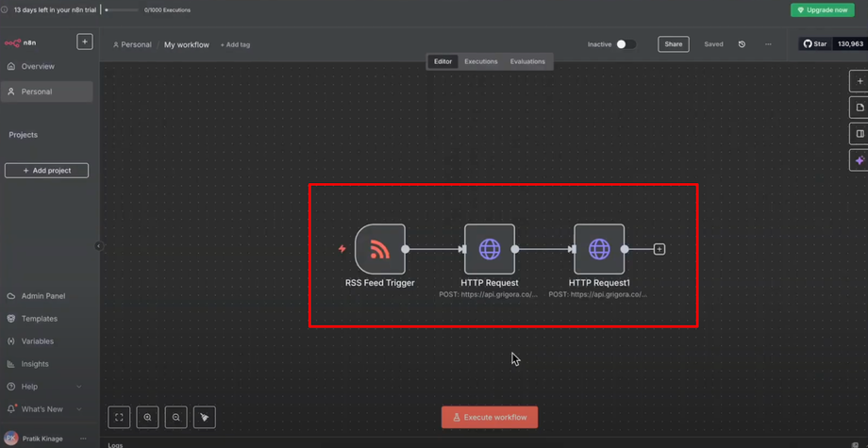The image size is (868, 448).
Task: Click the Upgrade now button
Action: [822, 10]
